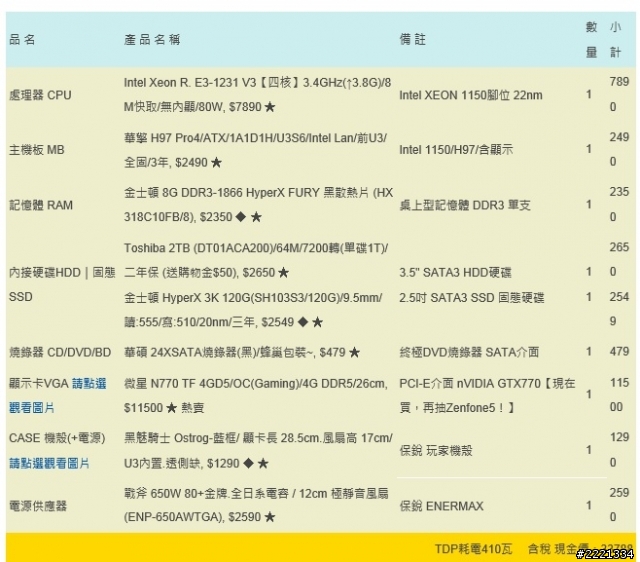Select the 3.5" SATA3 HDD硬碟 note
The image size is (640, 562).
tap(455, 272)
